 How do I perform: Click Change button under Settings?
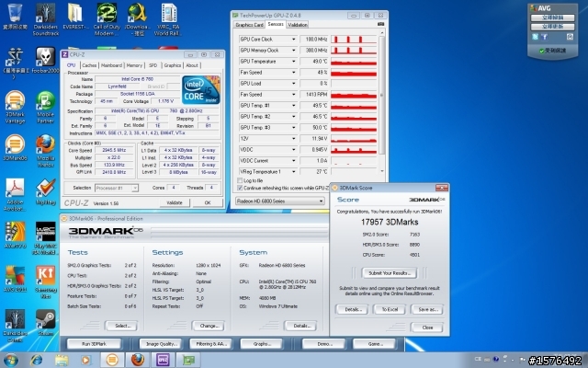209,326
